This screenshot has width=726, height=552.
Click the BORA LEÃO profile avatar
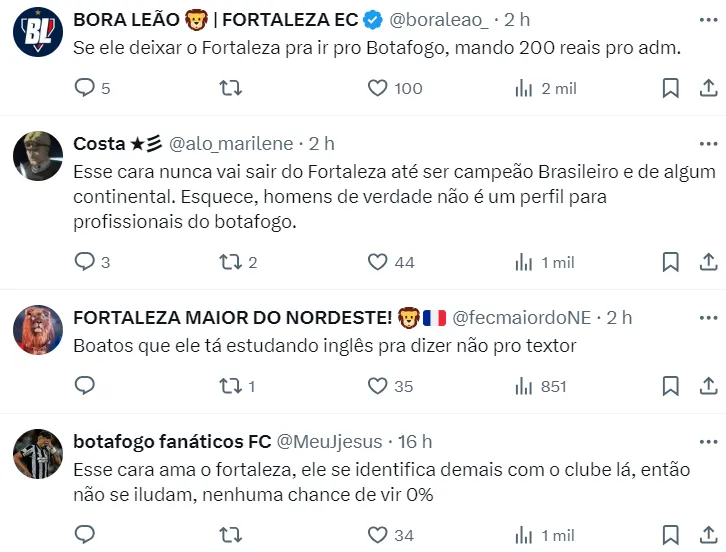[38, 31]
